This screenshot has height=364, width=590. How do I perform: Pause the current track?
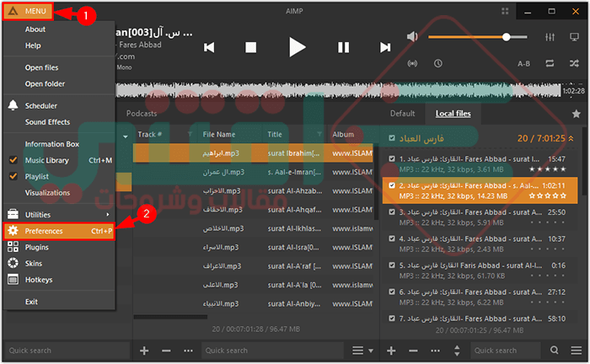click(343, 47)
